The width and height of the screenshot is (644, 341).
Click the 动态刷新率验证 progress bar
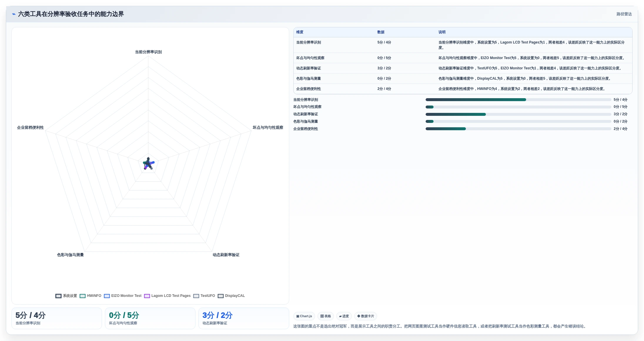(518, 114)
